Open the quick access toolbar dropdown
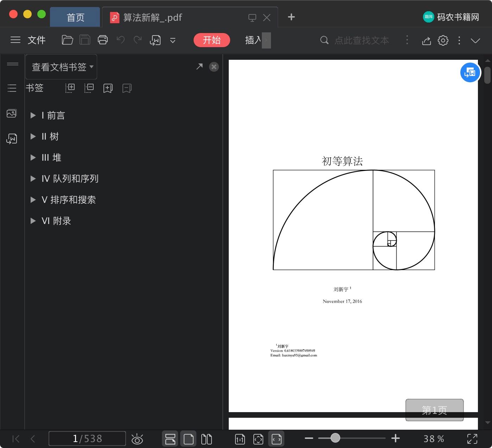The image size is (492, 448). pos(173,40)
